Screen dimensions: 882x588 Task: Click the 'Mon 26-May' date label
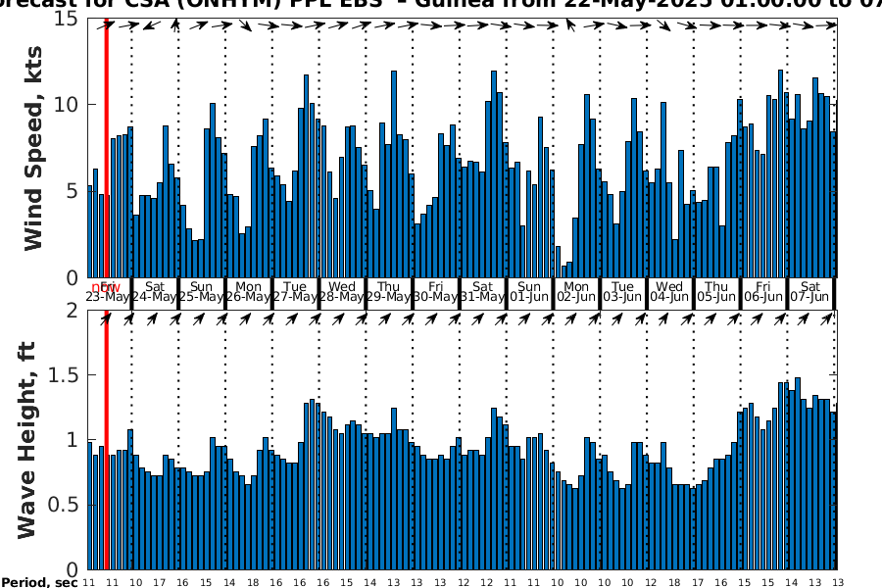pyautogui.click(x=248, y=292)
